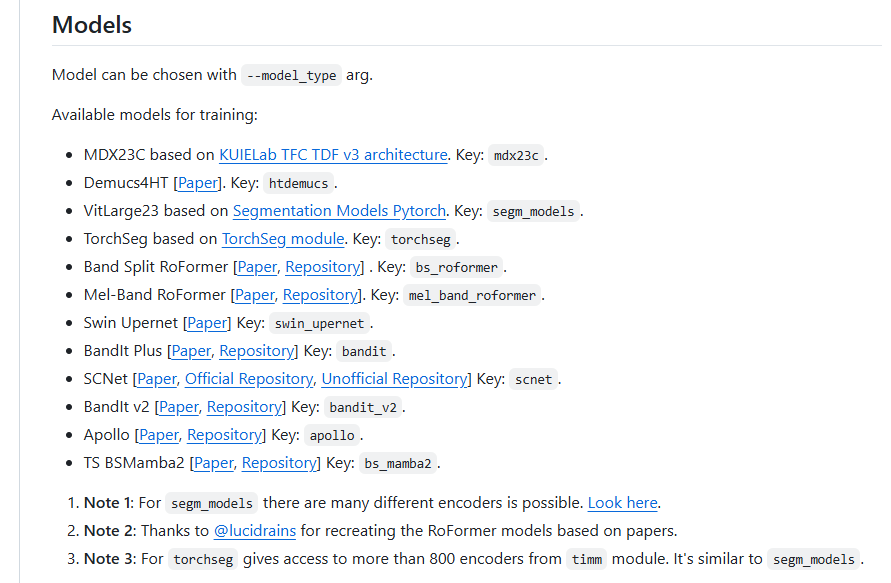The image size is (891, 583).
Task: Open the BandIt v2 Paper link
Action: (179, 407)
